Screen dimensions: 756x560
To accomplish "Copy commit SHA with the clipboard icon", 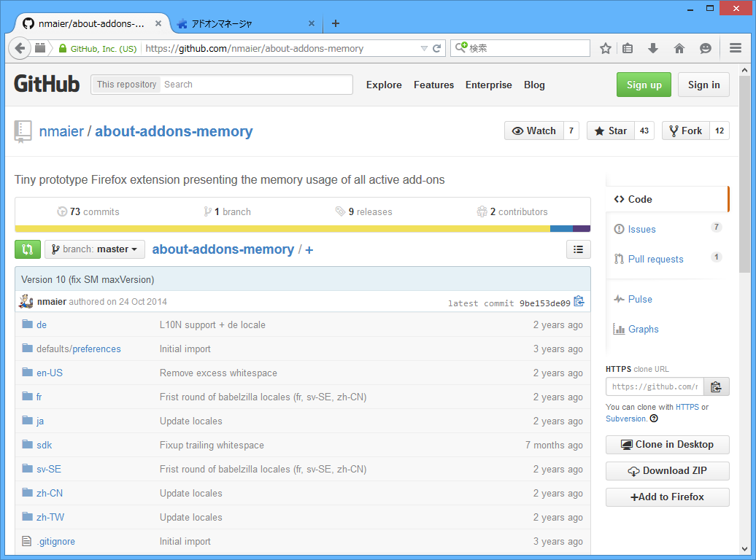I will 579,300.
